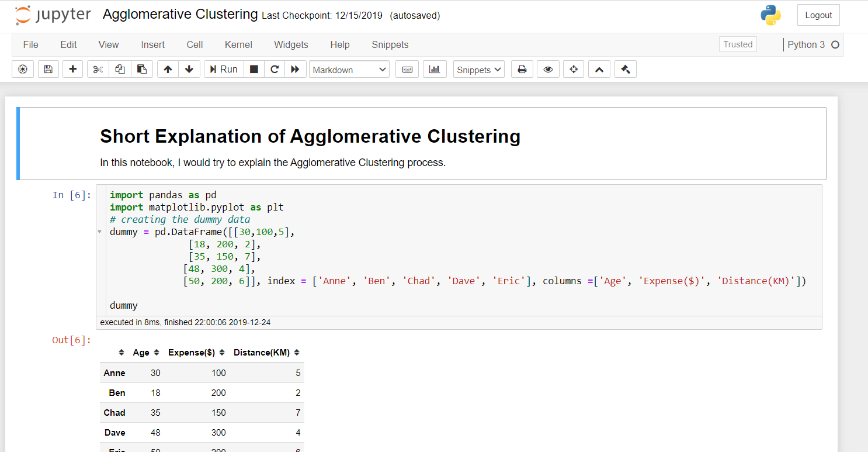Viewport: 868px width, 452px height.
Task: Open the command palette keyboard icon
Action: tap(407, 69)
